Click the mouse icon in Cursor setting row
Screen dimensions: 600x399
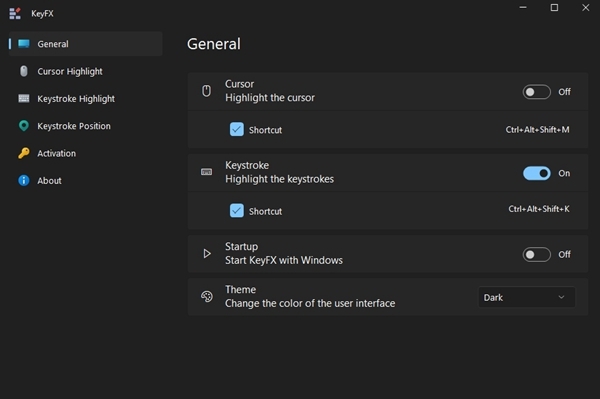click(x=206, y=91)
